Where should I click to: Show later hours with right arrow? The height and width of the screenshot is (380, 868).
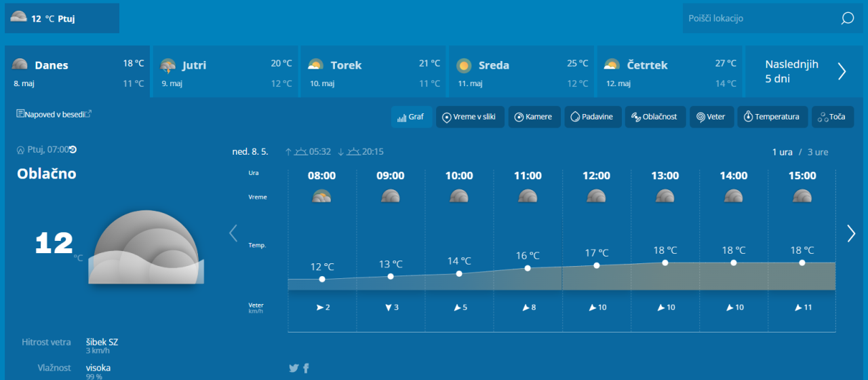pos(851,233)
